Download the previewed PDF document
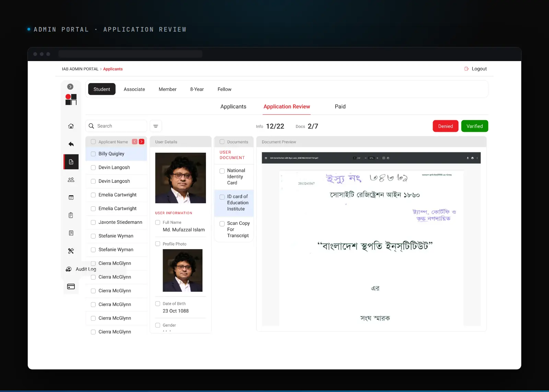Image resolution: width=549 pixels, height=392 pixels. [x=468, y=158]
